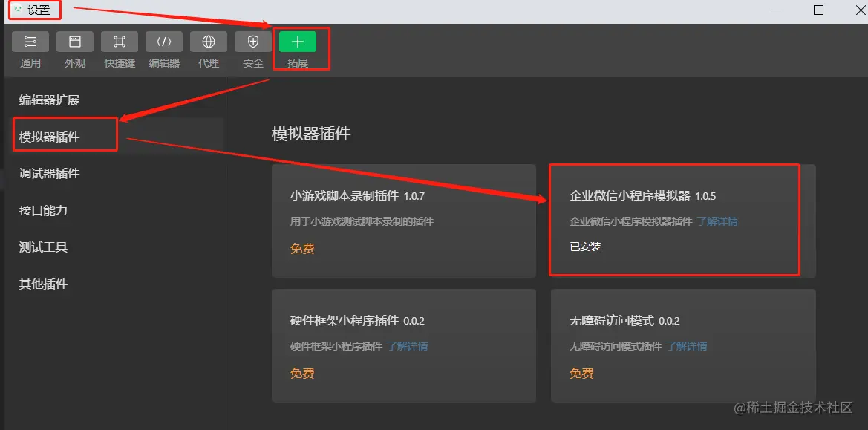Open 了解详情 link for 企业微信小程序模拟器
The image size is (868, 430).
(717, 221)
